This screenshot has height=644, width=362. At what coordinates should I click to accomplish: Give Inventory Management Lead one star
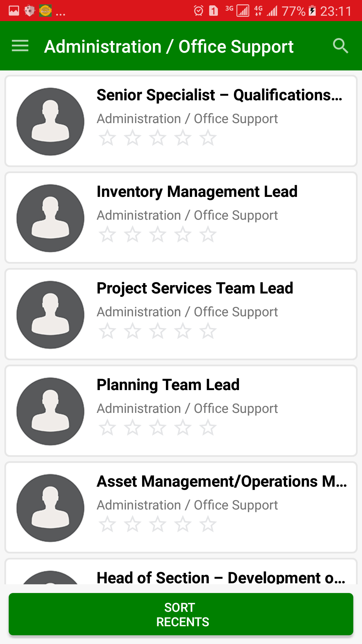[x=107, y=234]
